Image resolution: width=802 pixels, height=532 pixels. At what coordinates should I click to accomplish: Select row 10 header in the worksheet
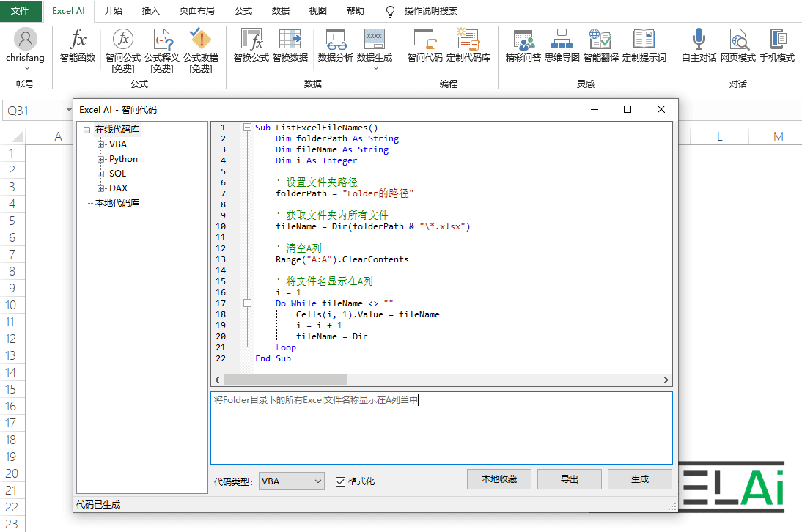click(11, 305)
